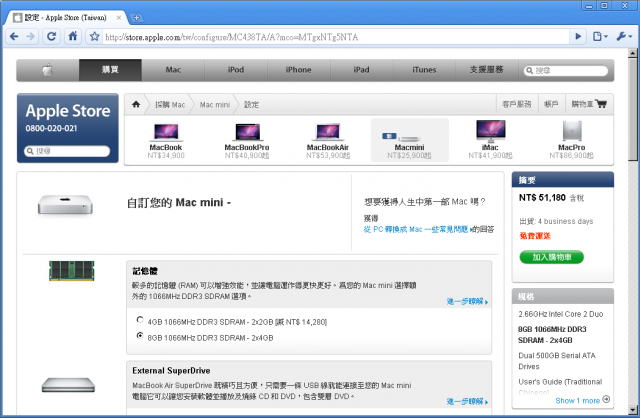Open 客戶服務 link
The width and height of the screenshot is (640, 418).
click(517, 104)
